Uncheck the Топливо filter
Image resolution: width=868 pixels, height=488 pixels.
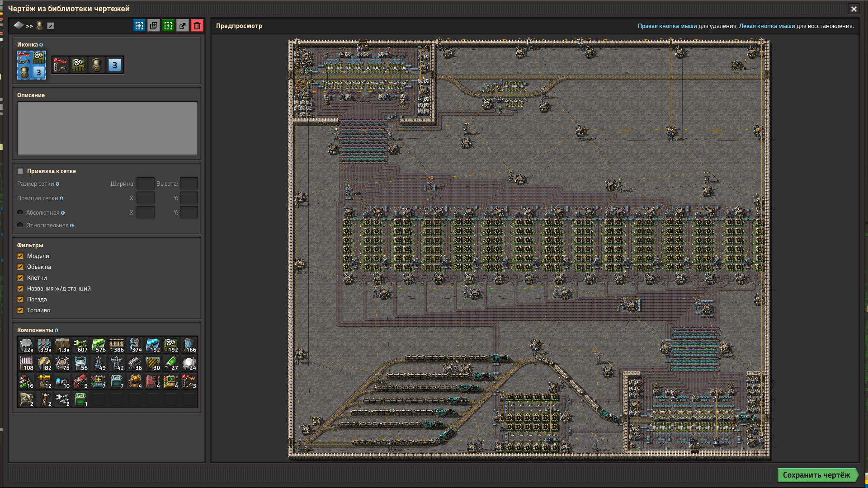pyautogui.click(x=20, y=310)
